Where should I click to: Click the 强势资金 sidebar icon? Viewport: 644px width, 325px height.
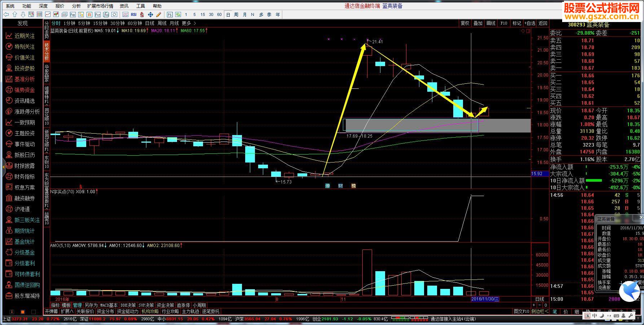point(9,90)
